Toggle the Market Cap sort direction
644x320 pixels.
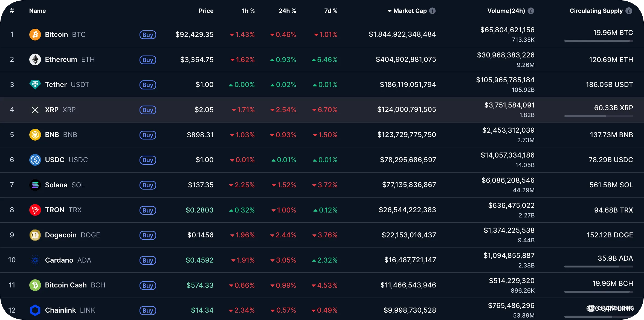pyautogui.click(x=389, y=11)
